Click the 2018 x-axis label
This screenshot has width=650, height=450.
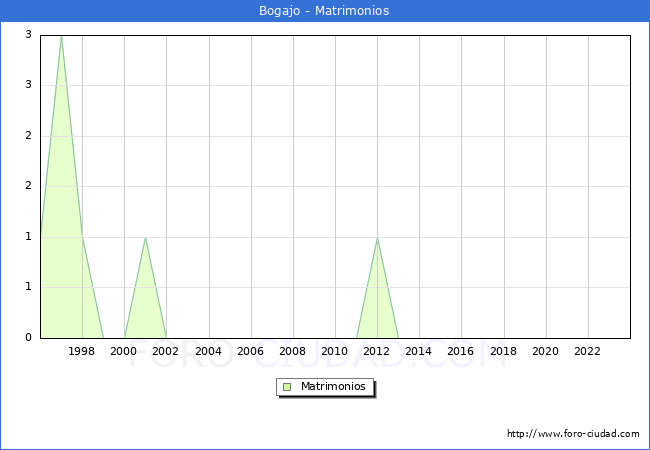pos(503,351)
